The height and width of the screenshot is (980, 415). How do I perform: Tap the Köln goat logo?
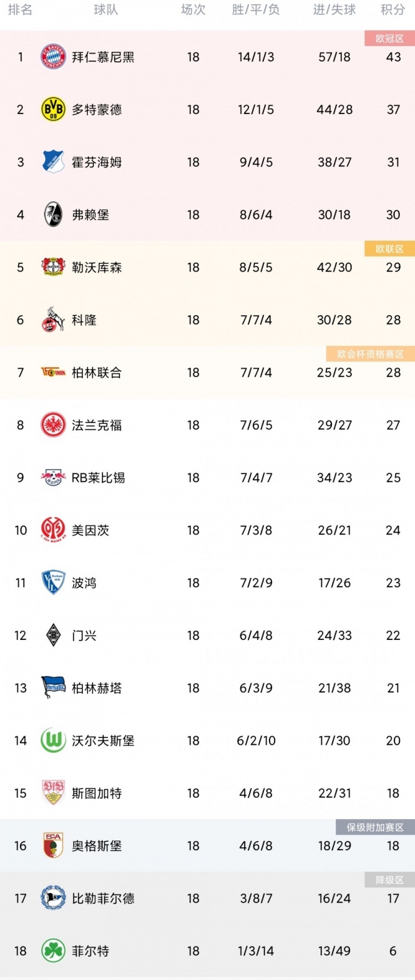coord(54,320)
